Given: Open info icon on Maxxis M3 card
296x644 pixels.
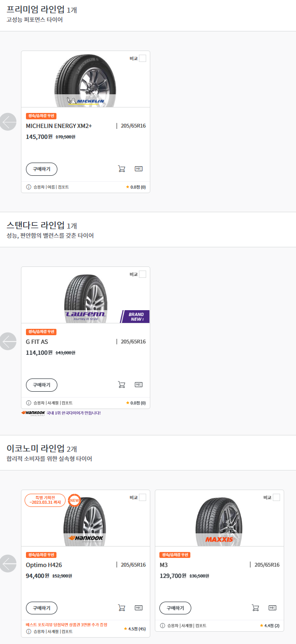Looking at the screenshot, I should (163, 626).
